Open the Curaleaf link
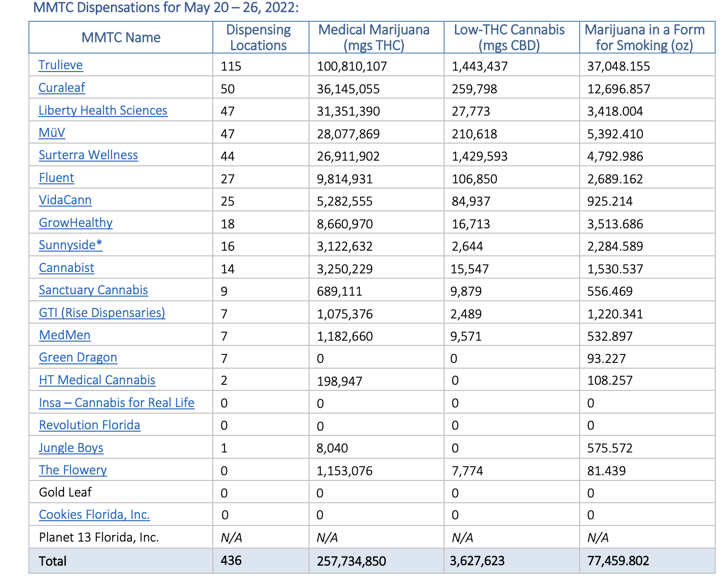The image size is (728, 579). (x=62, y=88)
